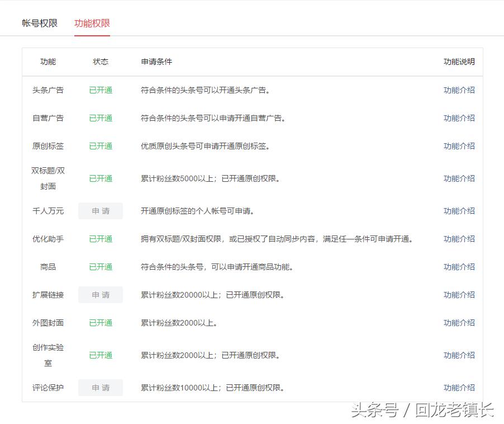Click the 申请条件 column header
504x424 pixels.
click(x=156, y=62)
